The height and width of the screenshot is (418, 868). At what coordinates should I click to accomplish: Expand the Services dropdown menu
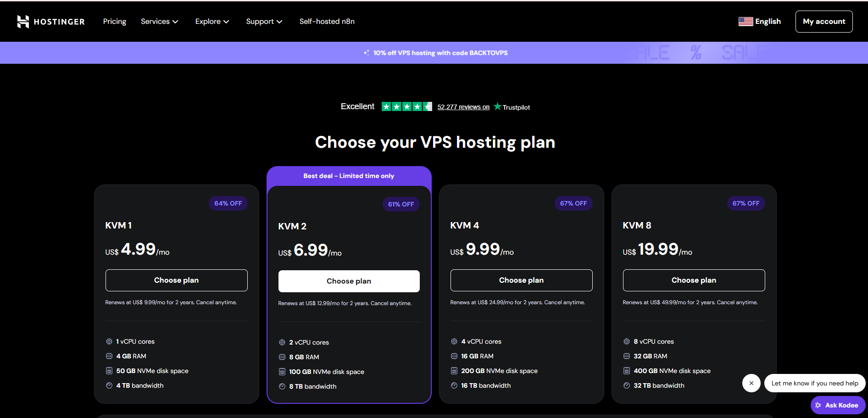click(159, 22)
